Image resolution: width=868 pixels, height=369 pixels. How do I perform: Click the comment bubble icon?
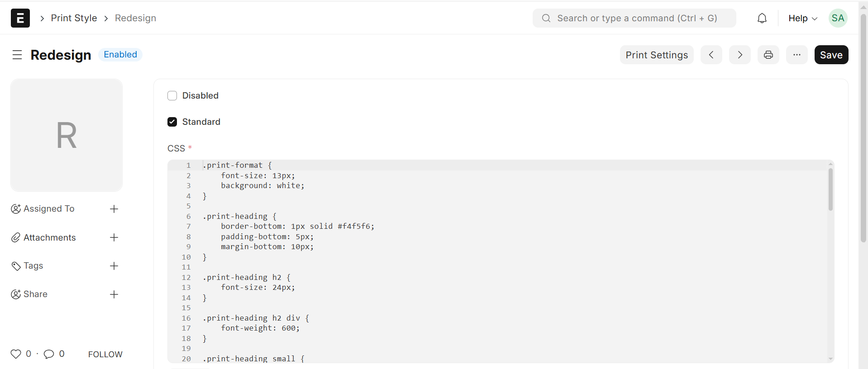pyautogui.click(x=49, y=354)
